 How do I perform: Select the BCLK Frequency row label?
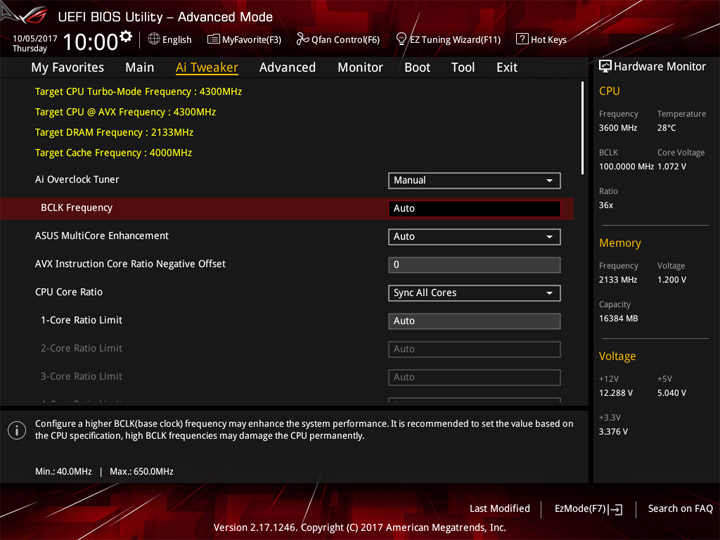click(x=76, y=208)
